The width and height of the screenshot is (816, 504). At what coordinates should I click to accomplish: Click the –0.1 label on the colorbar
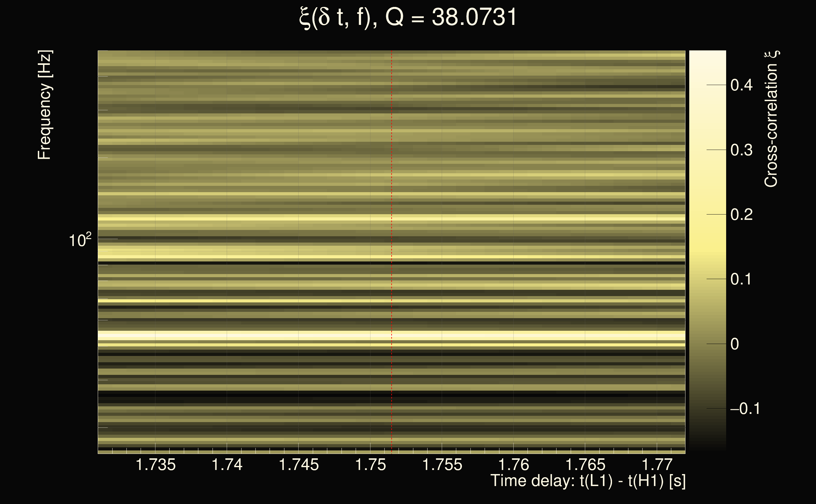pyautogui.click(x=745, y=409)
